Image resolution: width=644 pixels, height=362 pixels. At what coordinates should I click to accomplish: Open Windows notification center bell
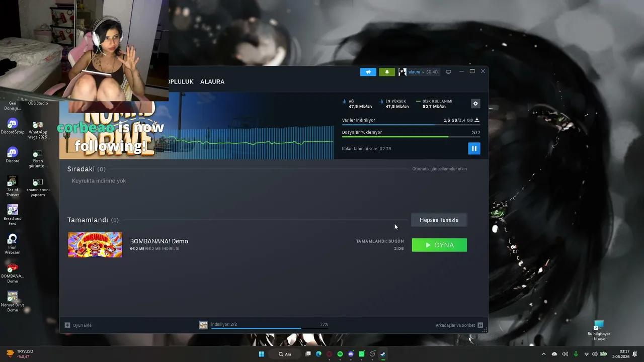coord(635,354)
